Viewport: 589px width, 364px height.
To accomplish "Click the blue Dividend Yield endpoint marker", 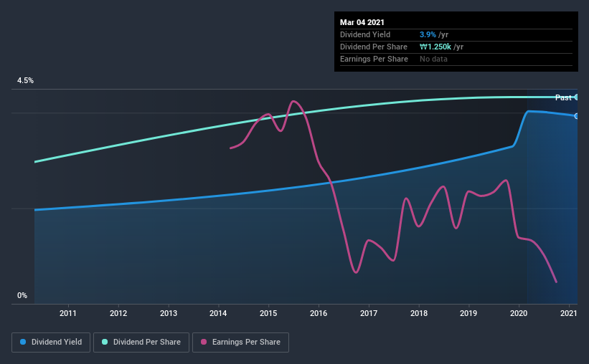I will [576, 116].
